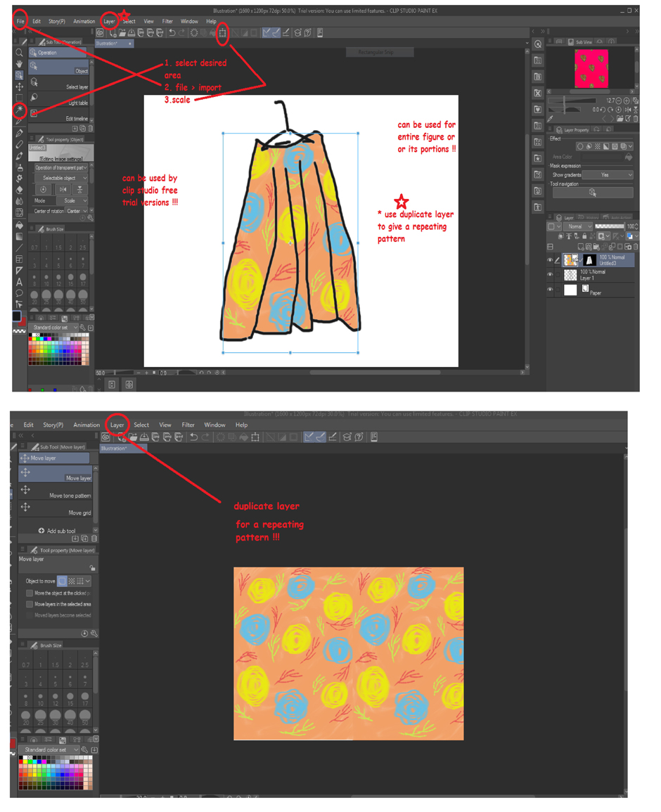Click delete sub tool trash icon in lower panel

pos(94,539)
